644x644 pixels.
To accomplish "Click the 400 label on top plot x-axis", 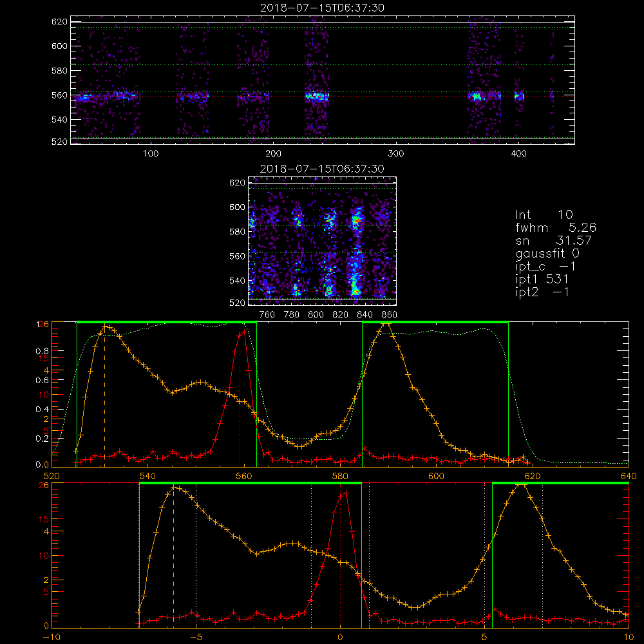I will [518, 154].
